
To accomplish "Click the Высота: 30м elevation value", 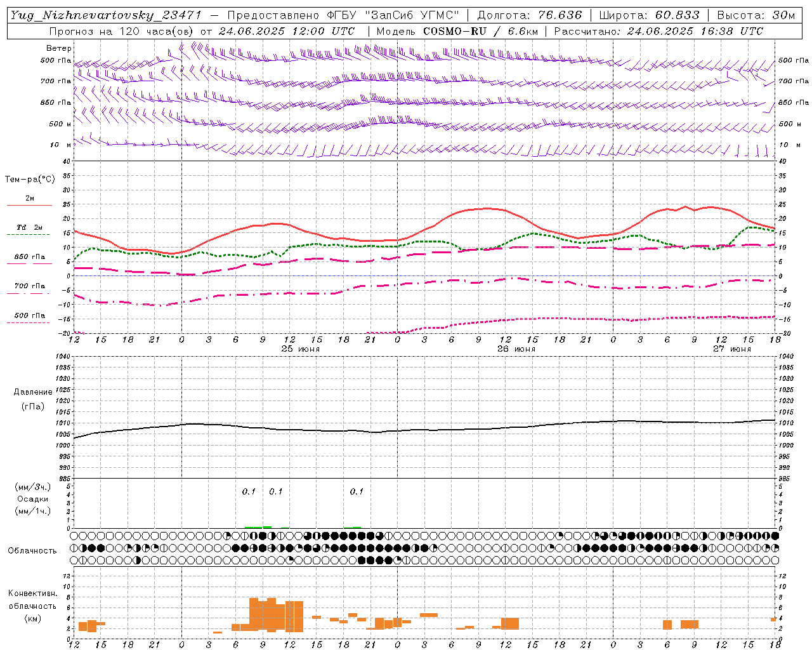I will tap(756, 15).
